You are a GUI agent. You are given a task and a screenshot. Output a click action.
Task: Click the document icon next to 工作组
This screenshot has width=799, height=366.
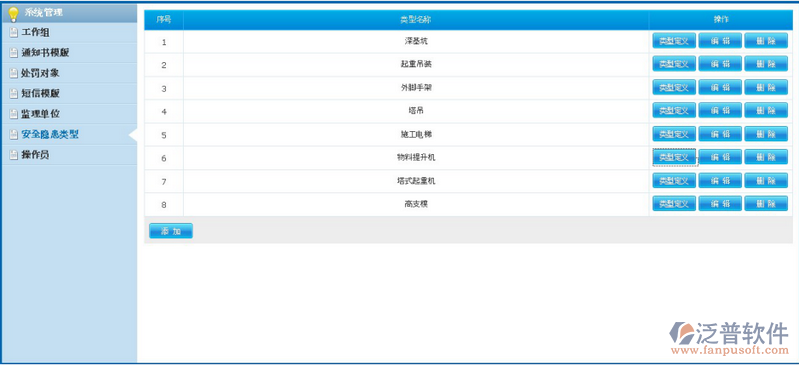[x=14, y=33]
